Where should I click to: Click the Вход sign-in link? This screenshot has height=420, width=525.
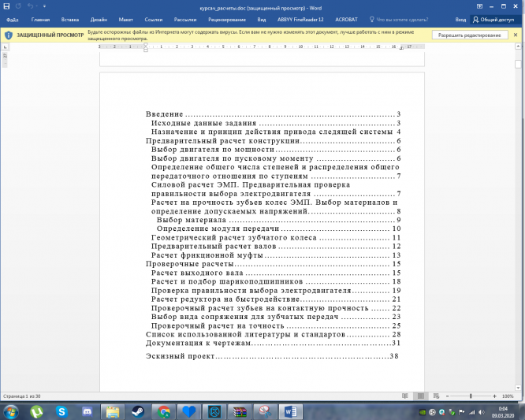pyautogui.click(x=460, y=20)
